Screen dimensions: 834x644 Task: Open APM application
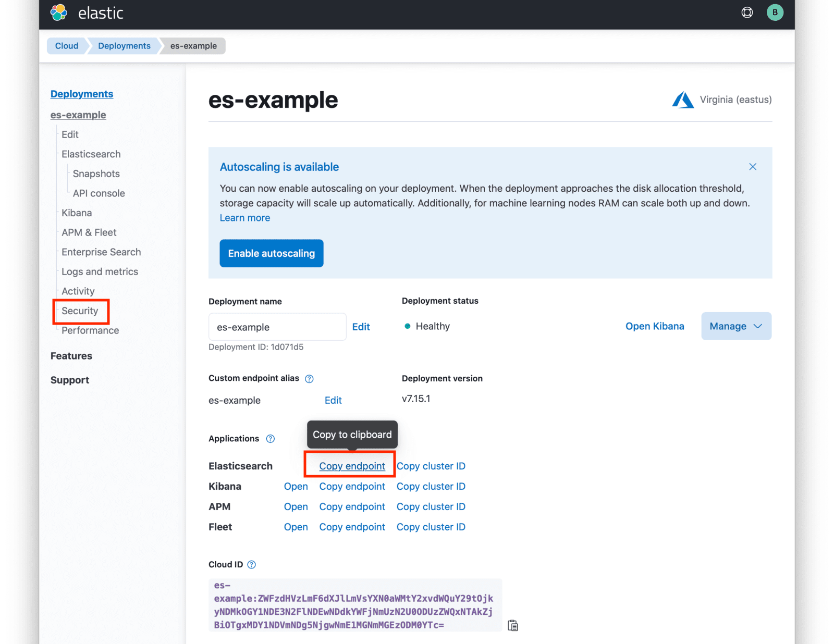tap(296, 507)
